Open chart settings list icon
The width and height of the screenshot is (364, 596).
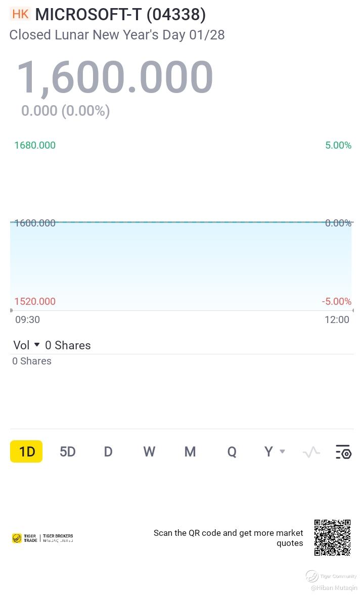343,452
